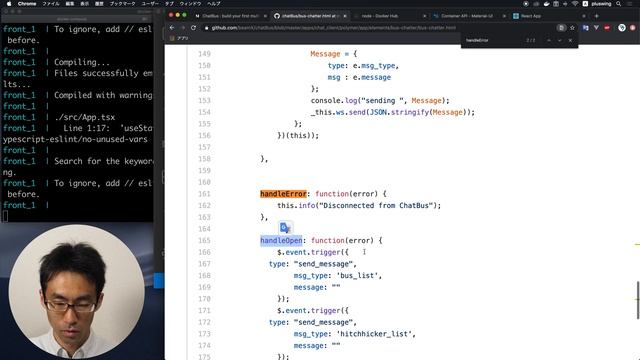Click the reader icon in the address bar

561,28
